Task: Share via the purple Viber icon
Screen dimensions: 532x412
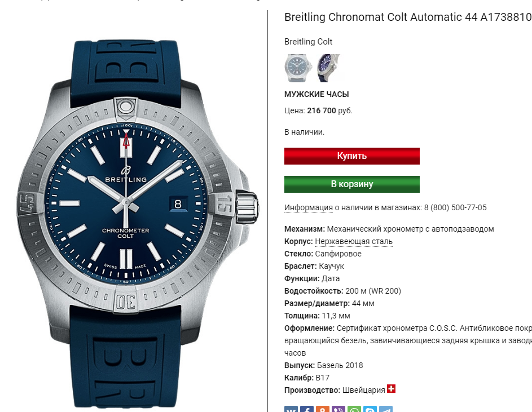Action: (338, 409)
